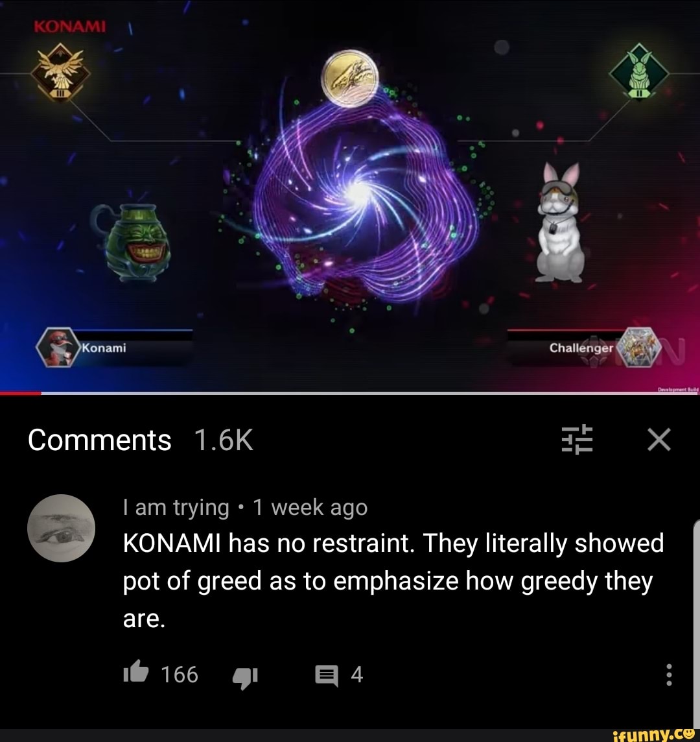Click the KONAMI logo in the video
The image size is (700, 742).
tap(69, 27)
